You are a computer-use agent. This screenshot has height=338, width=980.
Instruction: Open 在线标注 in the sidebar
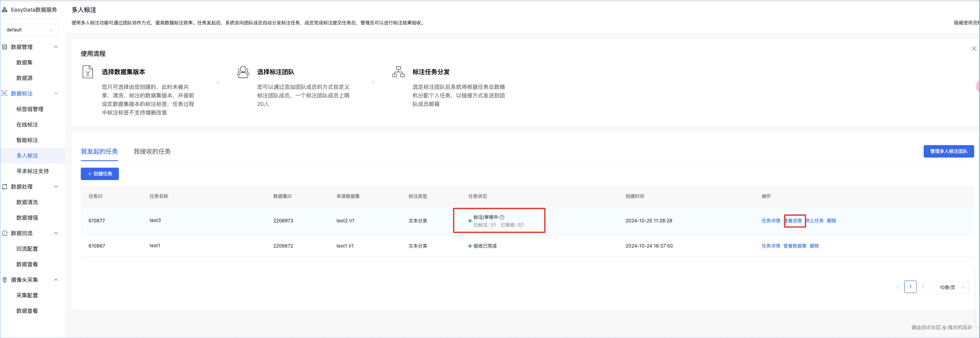(27, 125)
